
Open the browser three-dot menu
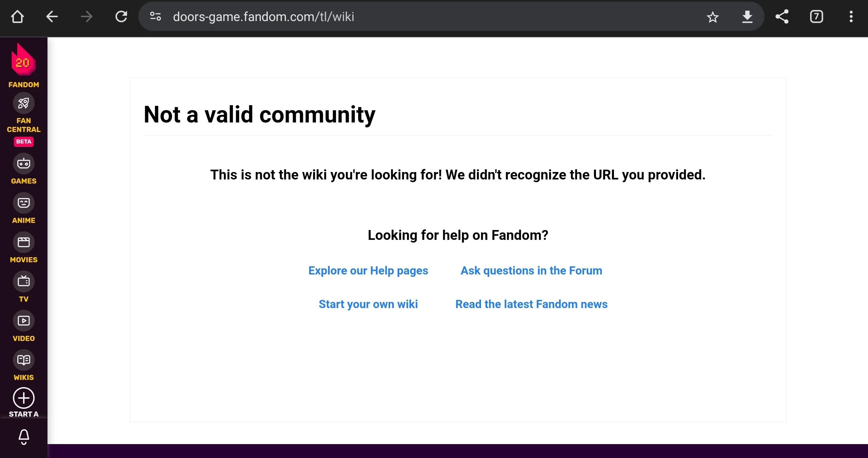pos(851,16)
